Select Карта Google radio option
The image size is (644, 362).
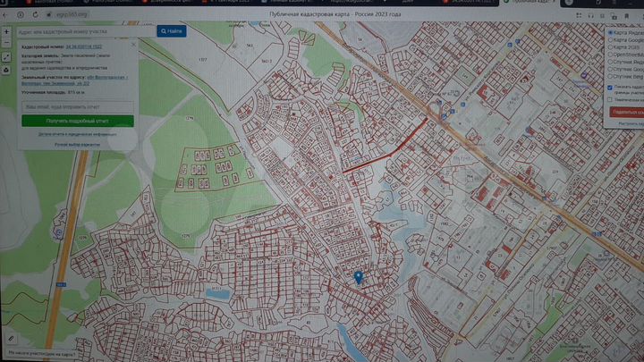pos(610,40)
